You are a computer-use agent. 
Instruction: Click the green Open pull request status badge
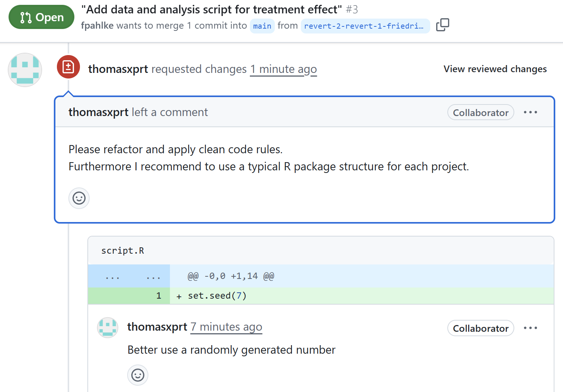(x=41, y=17)
